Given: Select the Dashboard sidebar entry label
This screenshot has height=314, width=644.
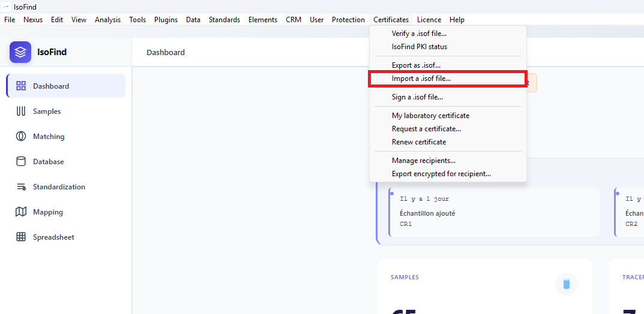Looking at the screenshot, I should (x=51, y=86).
